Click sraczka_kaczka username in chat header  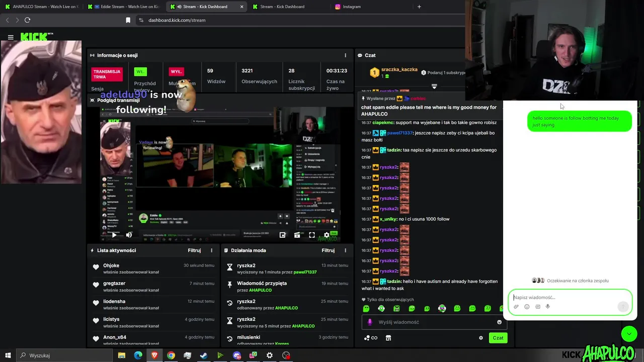[399, 69]
